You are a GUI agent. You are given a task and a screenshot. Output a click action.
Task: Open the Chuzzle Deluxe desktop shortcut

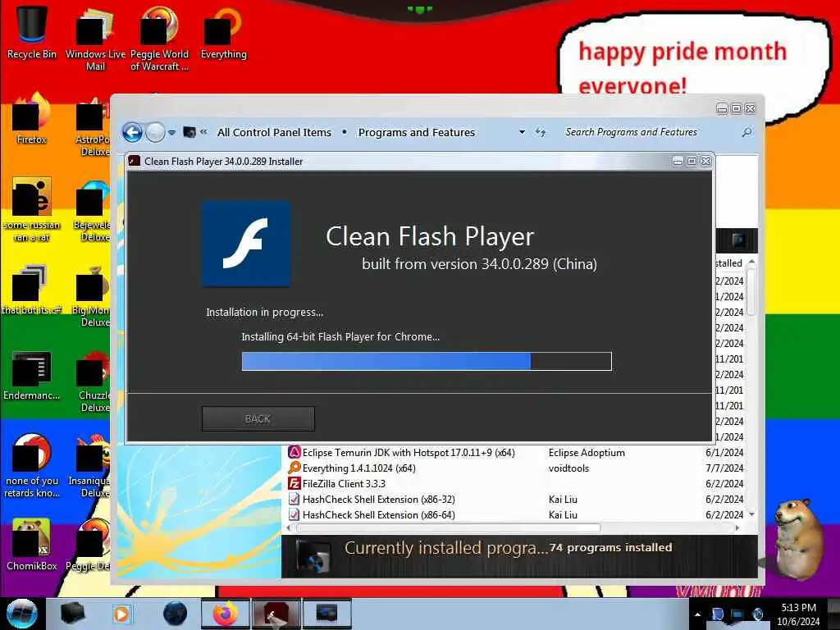coord(92,381)
